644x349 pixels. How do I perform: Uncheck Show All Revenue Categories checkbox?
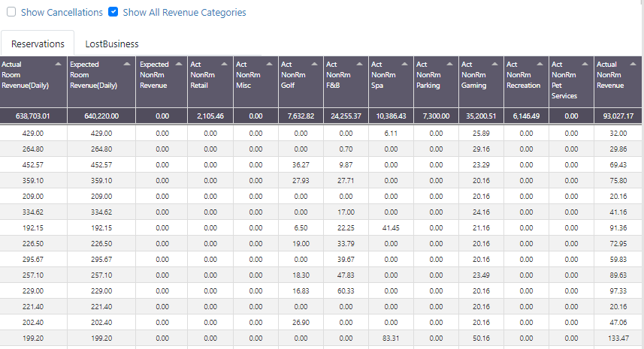(113, 12)
